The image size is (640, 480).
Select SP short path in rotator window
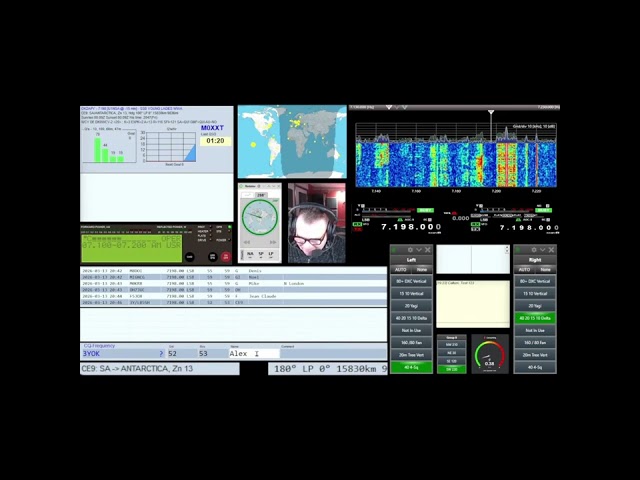[261, 254]
